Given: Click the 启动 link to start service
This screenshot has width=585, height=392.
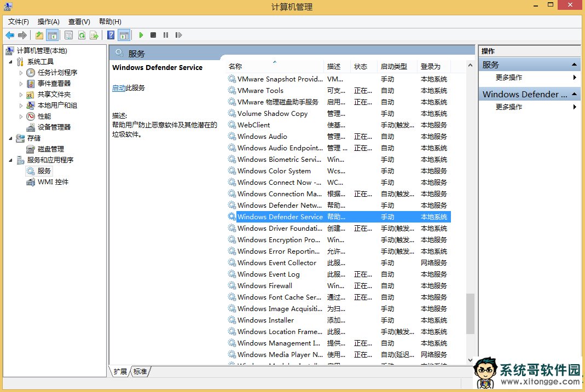Looking at the screenshot, I should click(118, 88).
